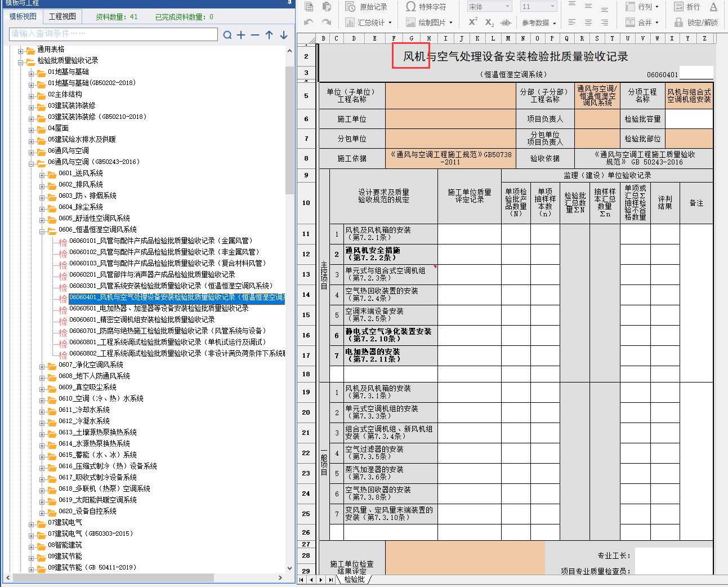Select 06060501 电加热器 installation record
This screenshot has width=728, height=587.
[x=159, y=308]
